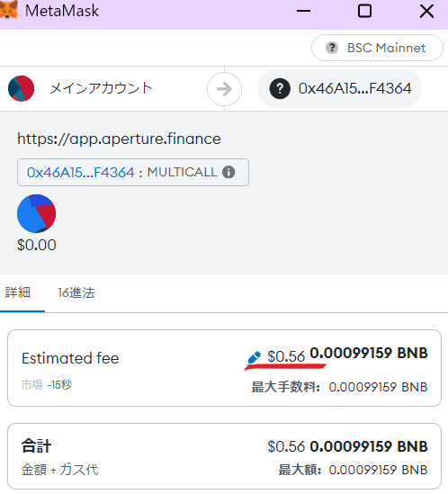
Task: Click the $0.56 estimated fee amount
Action: [x=286, y=356]
